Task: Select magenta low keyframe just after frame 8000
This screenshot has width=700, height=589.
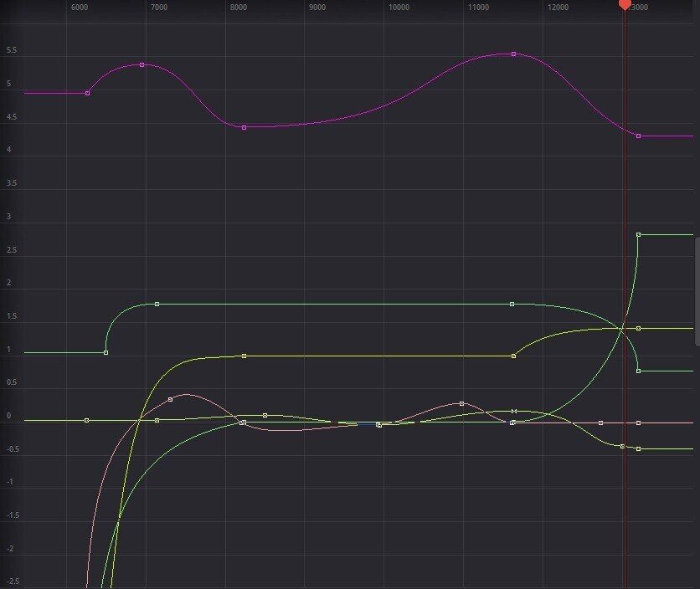Action: click(x=244, y=128)
